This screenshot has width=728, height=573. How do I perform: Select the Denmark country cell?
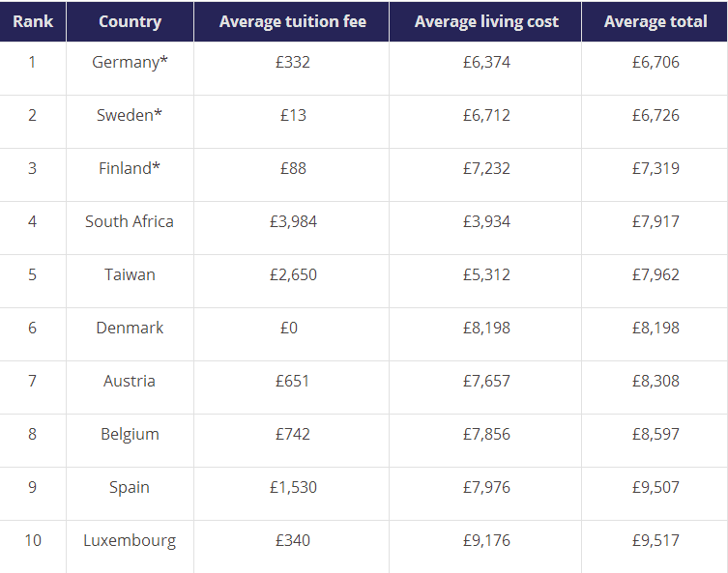tap(130, 328)
